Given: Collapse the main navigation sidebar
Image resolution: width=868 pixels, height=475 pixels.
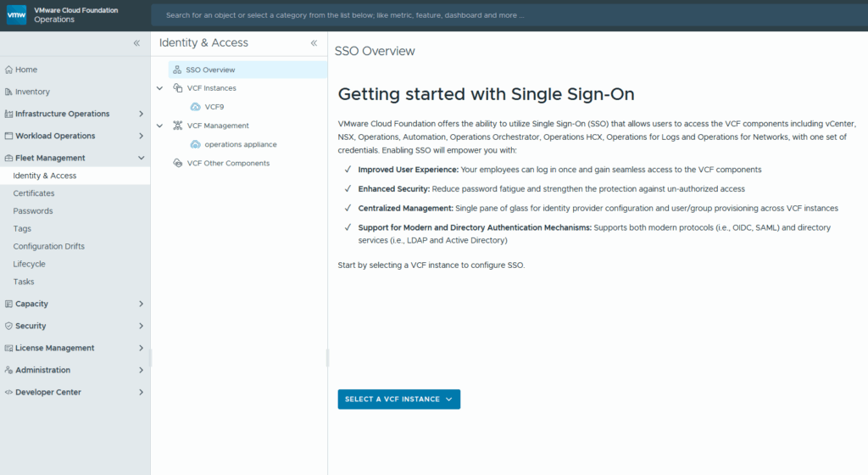Looking at the screenshot, I should [136, 43].
